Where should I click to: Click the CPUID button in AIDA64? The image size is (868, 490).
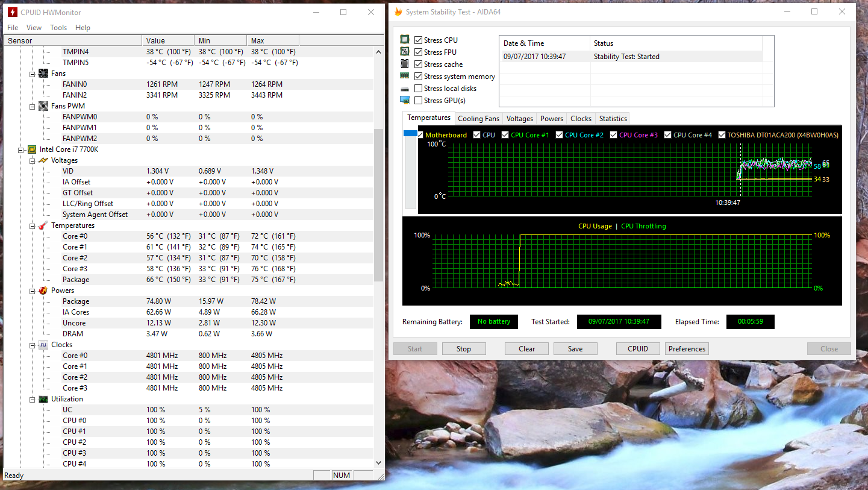pyautogui.click(x=638, y=349)
